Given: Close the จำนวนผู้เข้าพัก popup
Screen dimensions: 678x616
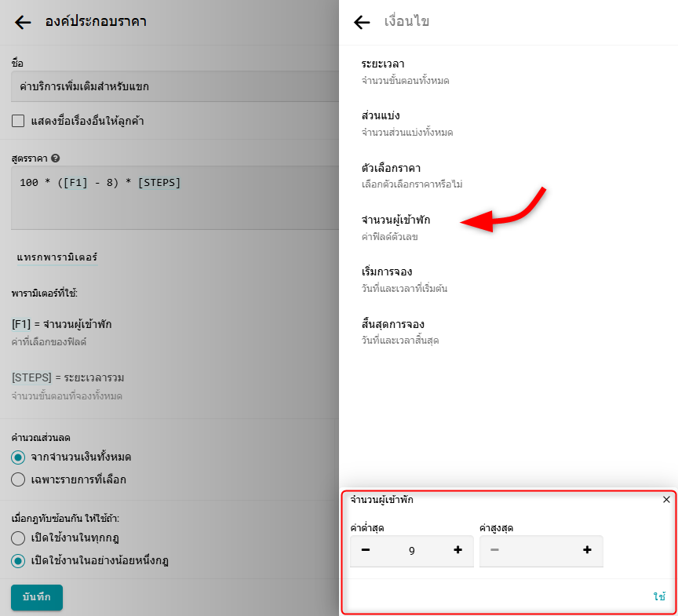Looking at the screenshot, I should (x=666, y=500).
